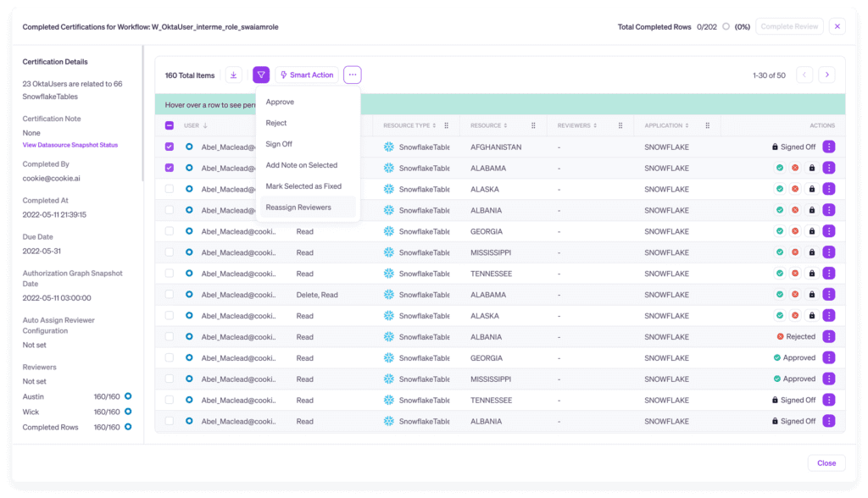
Task: Go to the next page of results
Action: tap(826, 75)
